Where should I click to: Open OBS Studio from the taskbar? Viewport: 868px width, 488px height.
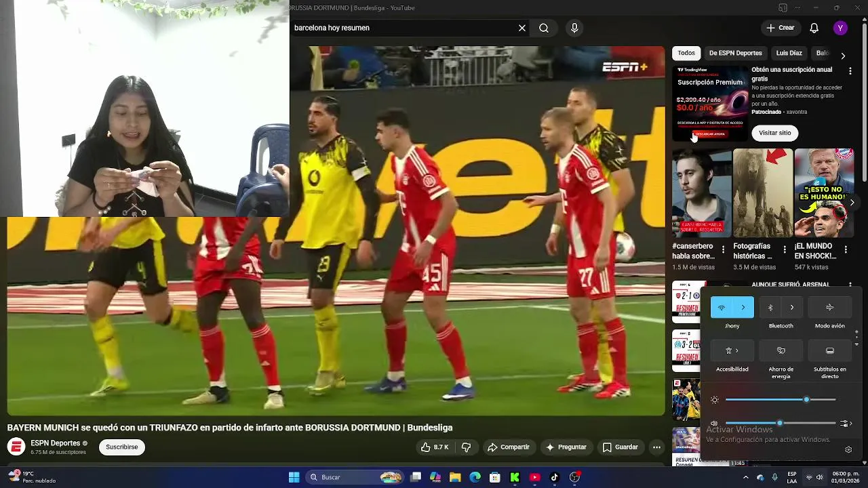pyautogui.click(x=574, y=477)
